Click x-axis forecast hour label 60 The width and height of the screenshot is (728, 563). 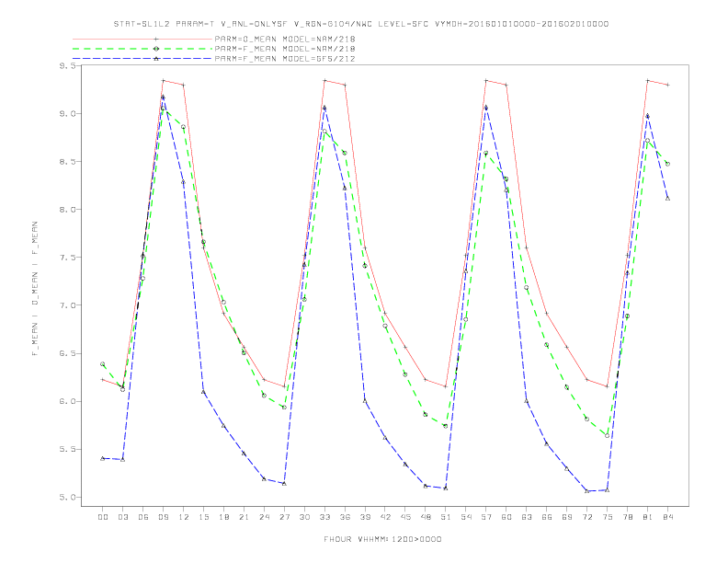coord(506,517)
